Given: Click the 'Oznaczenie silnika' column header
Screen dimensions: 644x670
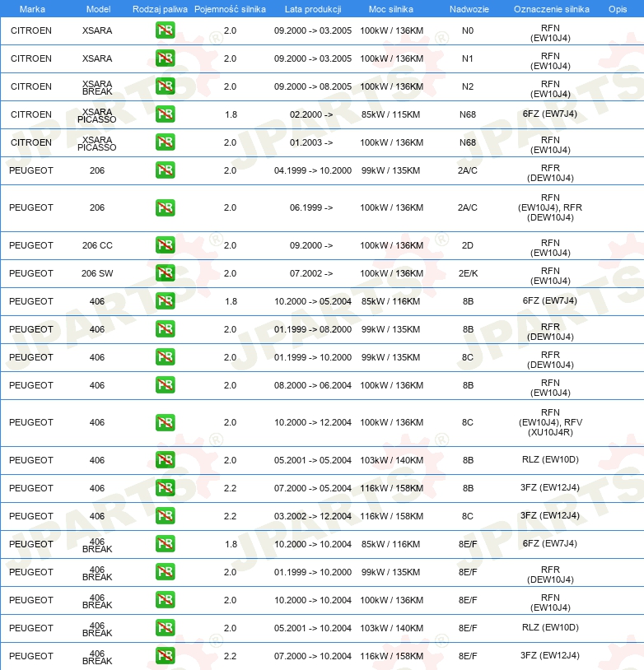Looking at the screenshot, I should 552,9.
